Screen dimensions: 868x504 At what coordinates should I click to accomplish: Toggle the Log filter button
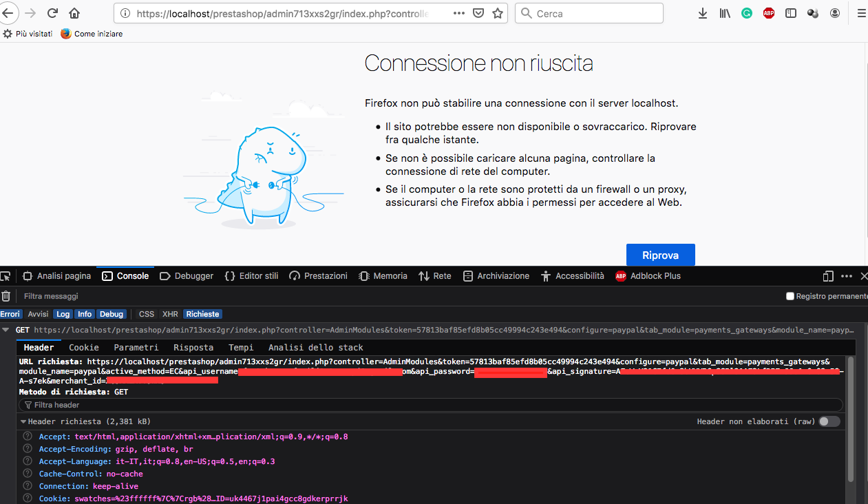click(x=63, y=314)
